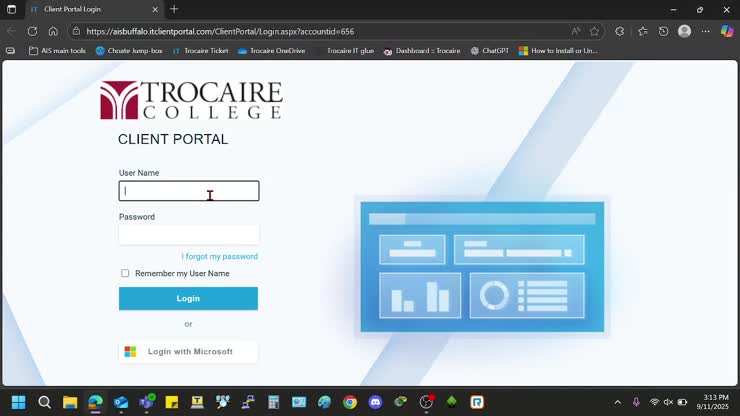Click the microphone tray icon
Viewport: 740px width, 416px height.
tap(636, 402)
